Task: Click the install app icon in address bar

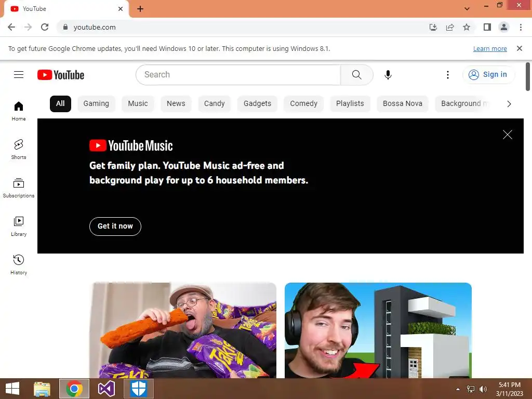Action: 433,27
